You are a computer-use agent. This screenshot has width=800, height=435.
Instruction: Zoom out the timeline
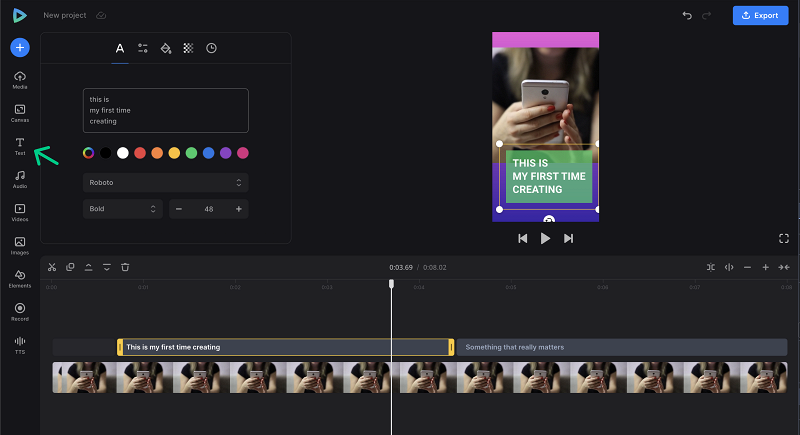coord(747,267)
